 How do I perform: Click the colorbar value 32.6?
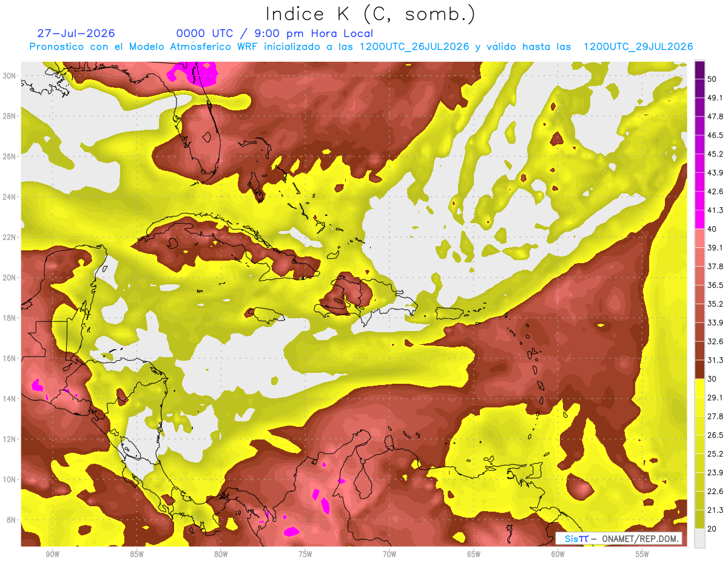coord(715,341)
